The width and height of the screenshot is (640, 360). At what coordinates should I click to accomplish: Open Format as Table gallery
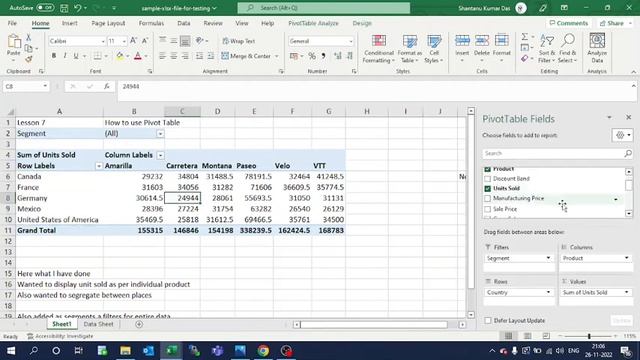tap(409, 49)
